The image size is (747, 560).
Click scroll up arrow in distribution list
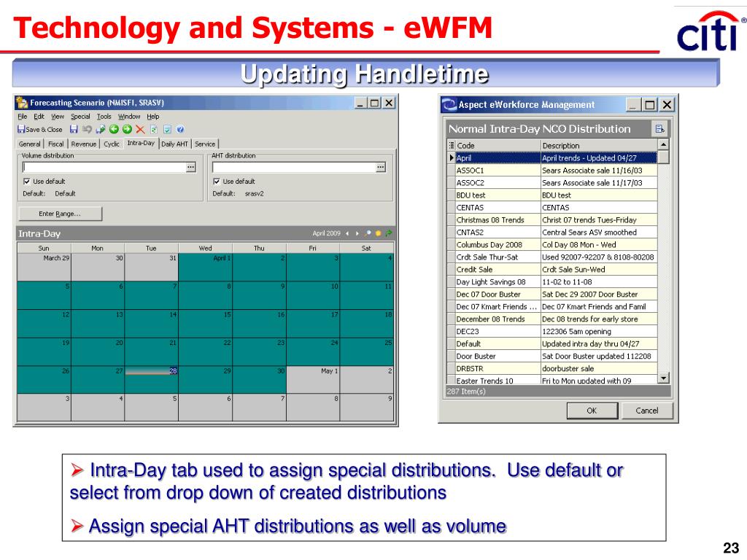[663, 144]
